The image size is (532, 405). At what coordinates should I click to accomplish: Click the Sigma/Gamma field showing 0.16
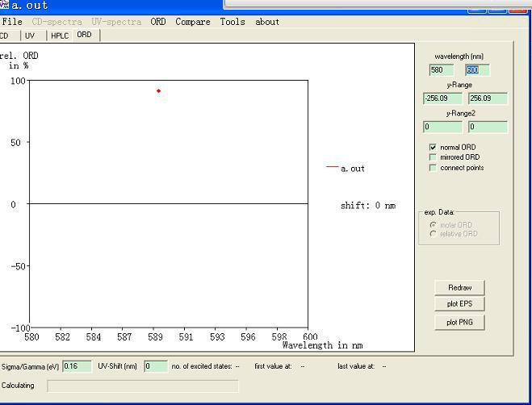(x=77, y=366)
